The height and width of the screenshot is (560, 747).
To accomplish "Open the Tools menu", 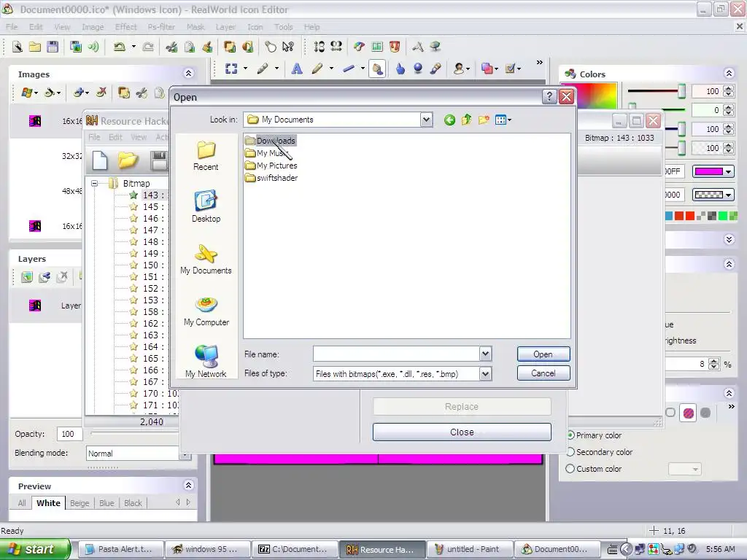I will 284,27.
